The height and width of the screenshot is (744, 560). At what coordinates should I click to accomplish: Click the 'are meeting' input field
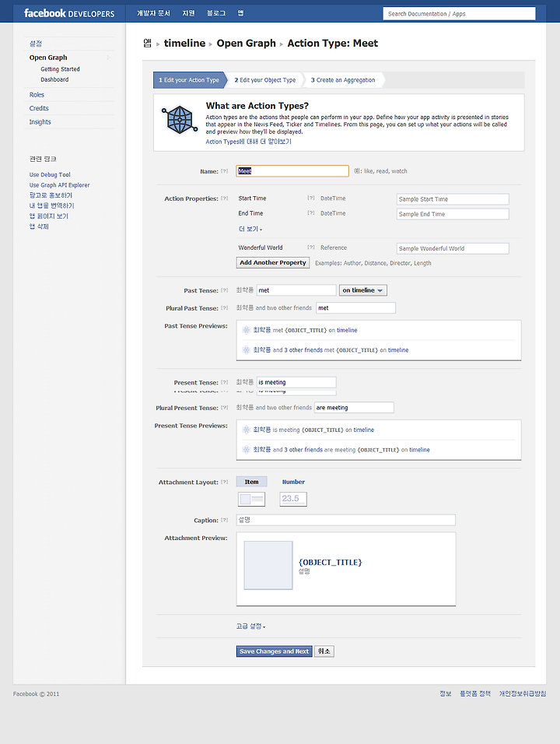coord(354,408)
